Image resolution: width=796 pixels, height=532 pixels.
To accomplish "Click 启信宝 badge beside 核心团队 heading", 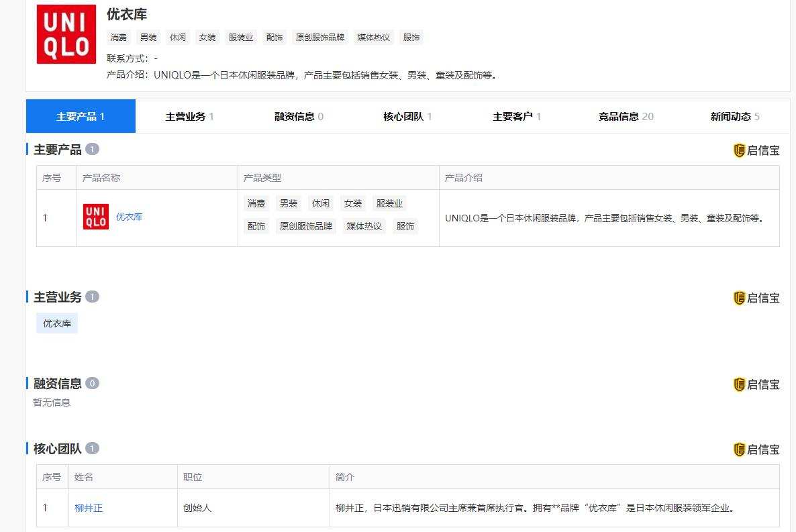I will pos(756,449).
